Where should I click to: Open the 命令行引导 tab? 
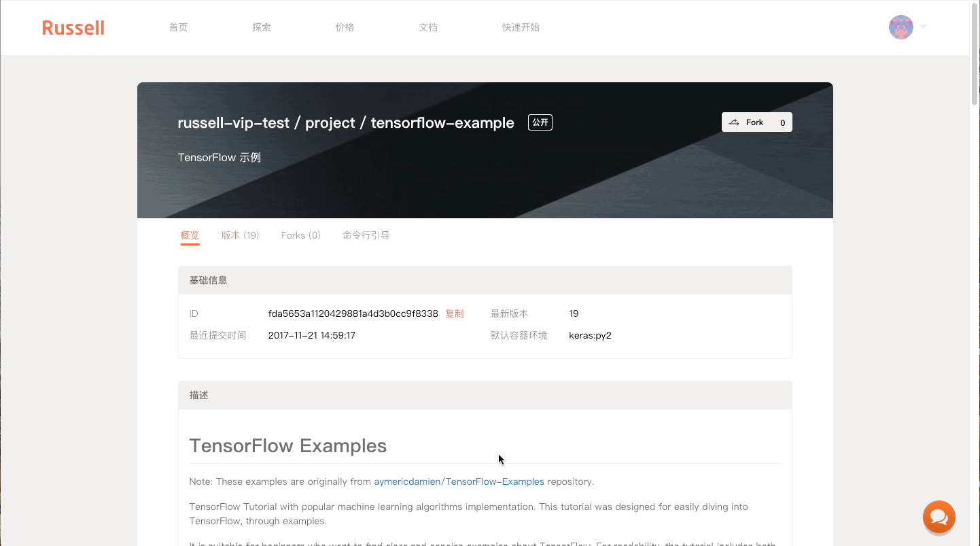[x=366, y=235]
